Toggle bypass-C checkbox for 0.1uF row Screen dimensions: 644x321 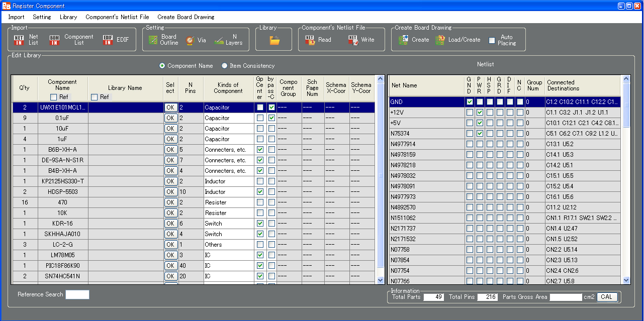[271, 118]
